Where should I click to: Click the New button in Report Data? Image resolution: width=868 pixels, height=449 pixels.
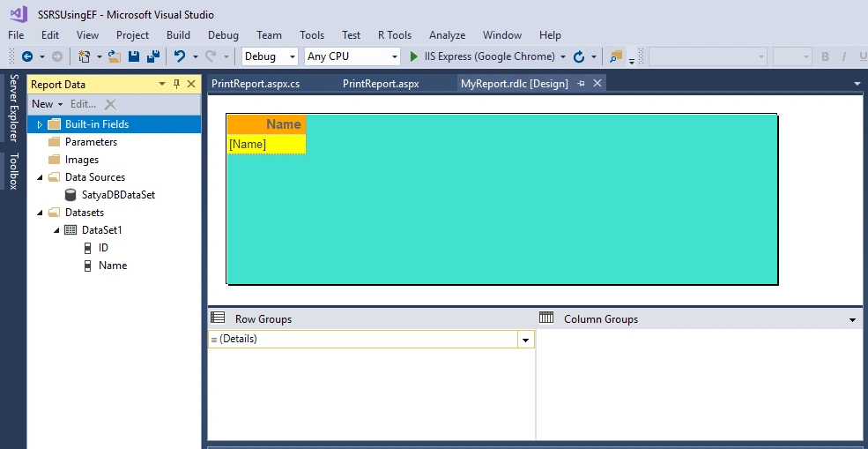pyautogui.click(x=47, y=104)
